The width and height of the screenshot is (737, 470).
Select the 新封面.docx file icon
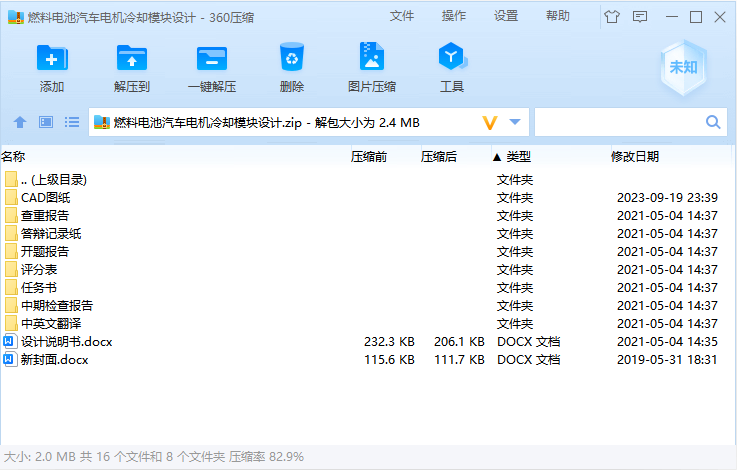pyautogui.click(x=10, y=360)
